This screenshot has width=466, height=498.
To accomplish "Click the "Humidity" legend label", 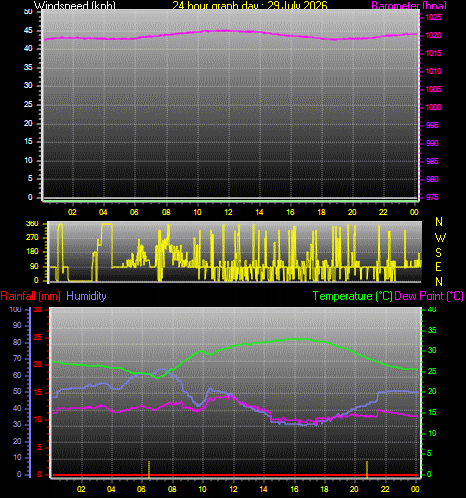I will click(86, 296).
